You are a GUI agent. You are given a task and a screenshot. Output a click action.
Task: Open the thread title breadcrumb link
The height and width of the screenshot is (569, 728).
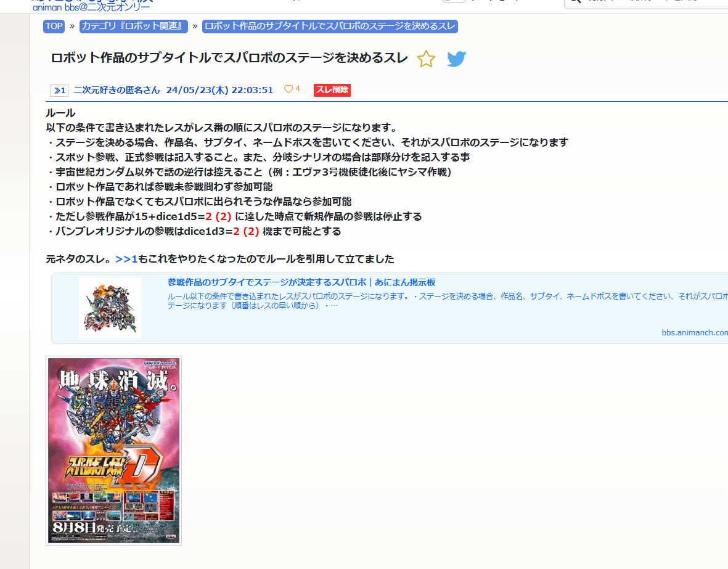tap(330, 26)
